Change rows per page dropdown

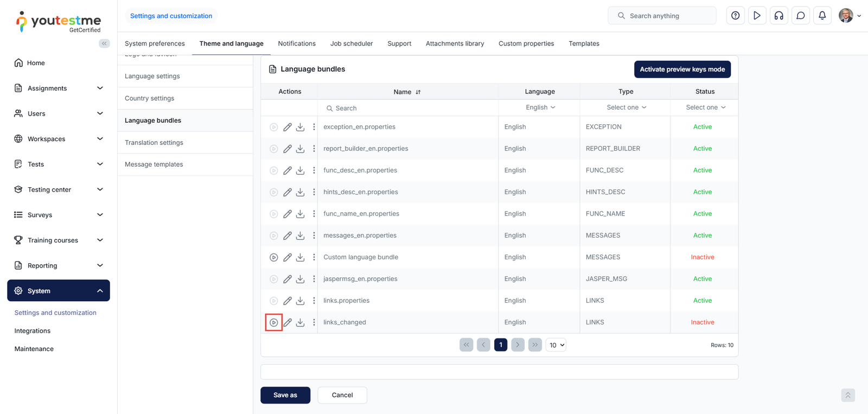[556, 345]
